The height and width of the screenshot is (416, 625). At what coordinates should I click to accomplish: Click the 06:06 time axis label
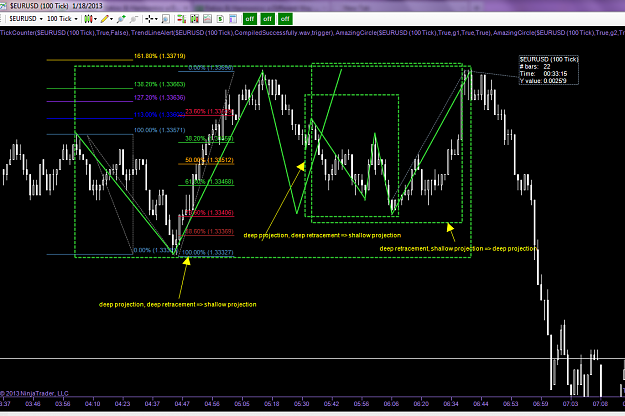(391, 404)
